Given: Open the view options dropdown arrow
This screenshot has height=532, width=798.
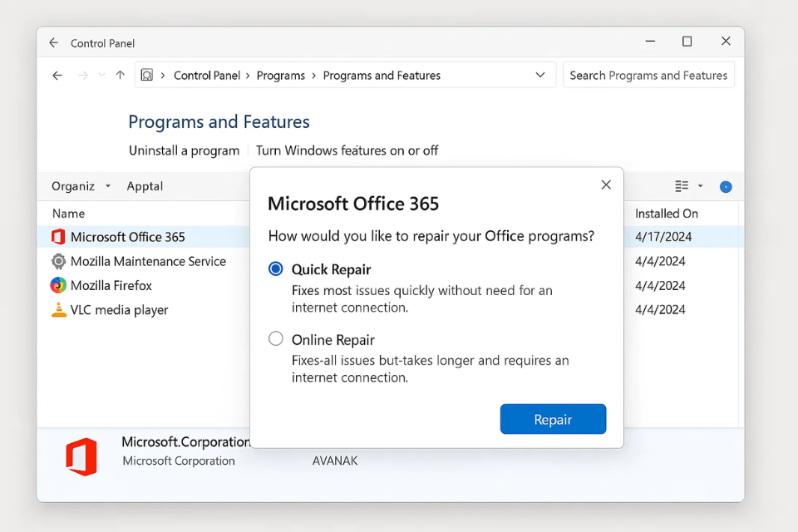Looking at the screenshot, I should tap(701, 185).
